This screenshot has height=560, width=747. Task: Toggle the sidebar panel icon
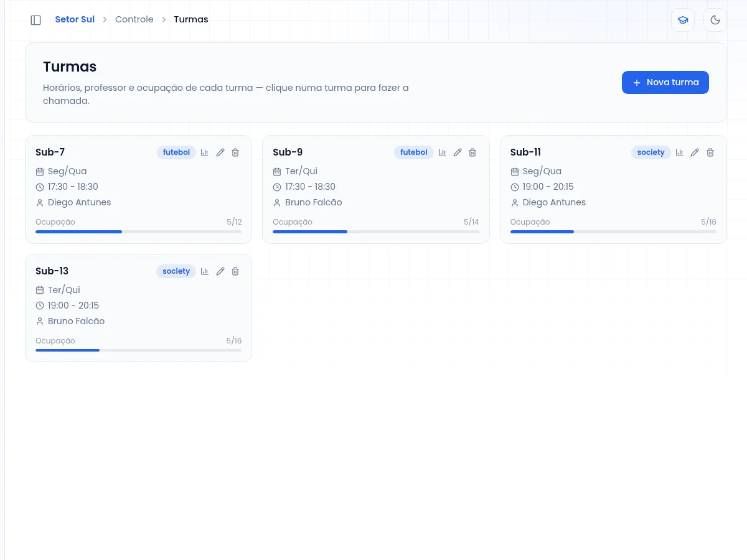35,20
